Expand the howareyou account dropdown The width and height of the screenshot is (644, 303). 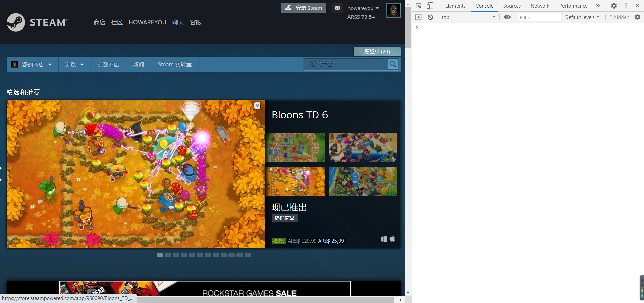pyautogui.click(x=363, y=8)
